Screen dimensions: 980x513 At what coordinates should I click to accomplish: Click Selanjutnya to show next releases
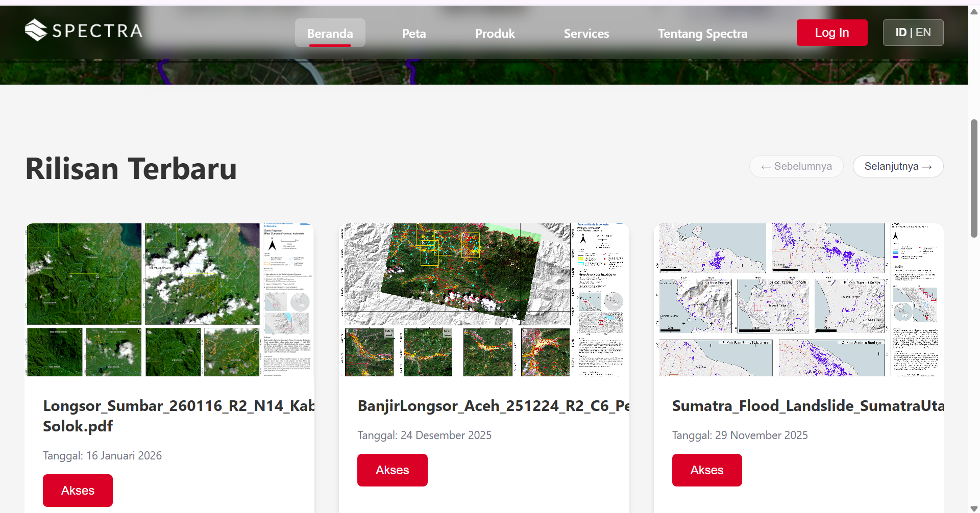[x=898, y=166]
